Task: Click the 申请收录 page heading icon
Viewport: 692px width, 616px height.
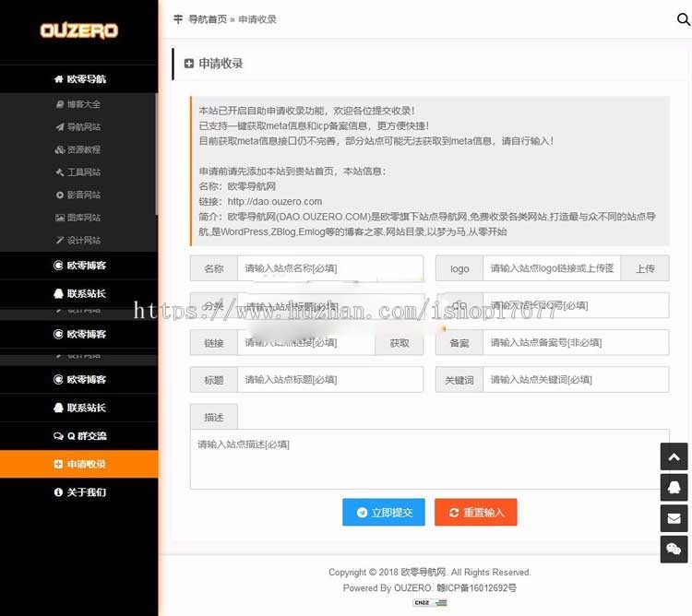Action: click(x=189, y=64)
